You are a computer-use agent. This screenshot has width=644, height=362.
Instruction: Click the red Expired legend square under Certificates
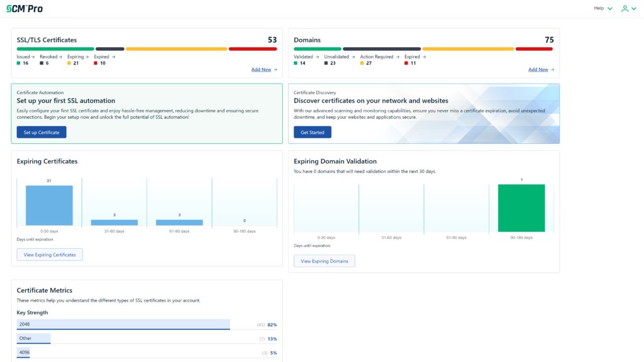click(94, 62)
